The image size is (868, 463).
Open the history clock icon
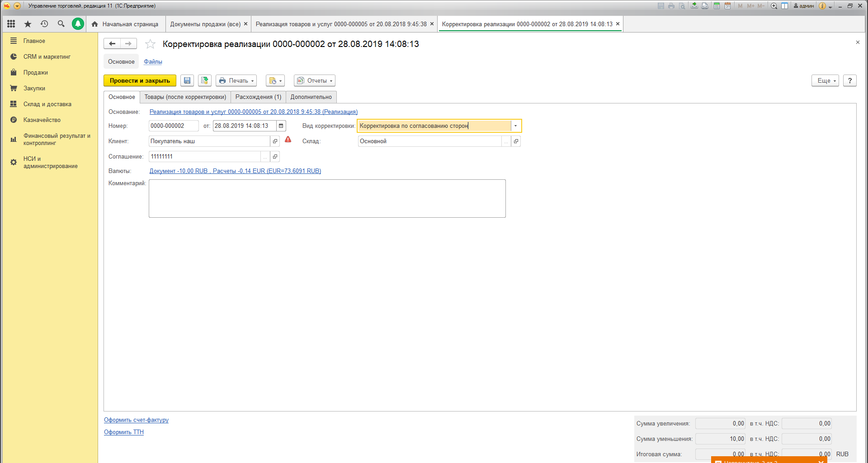pyautogui.click(x=44, y=24)
